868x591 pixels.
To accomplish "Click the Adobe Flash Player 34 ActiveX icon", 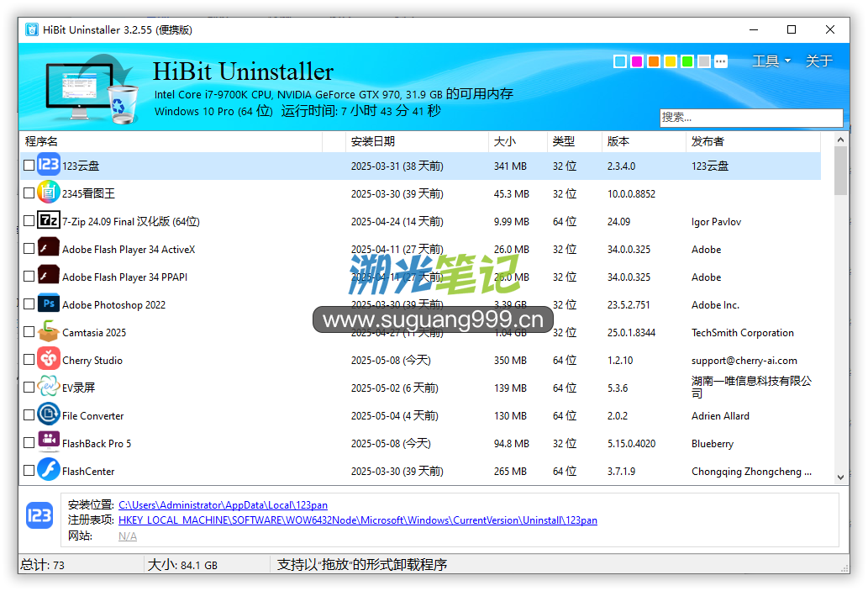I will [49, 248].
